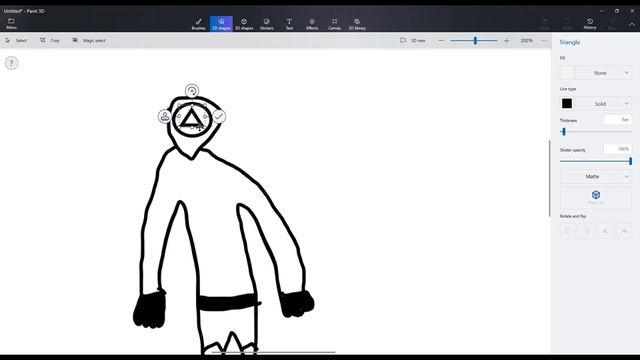Screen dimensions: 640x360
Task: Click the Fill color swatch
Action: (x=567, y=73)
